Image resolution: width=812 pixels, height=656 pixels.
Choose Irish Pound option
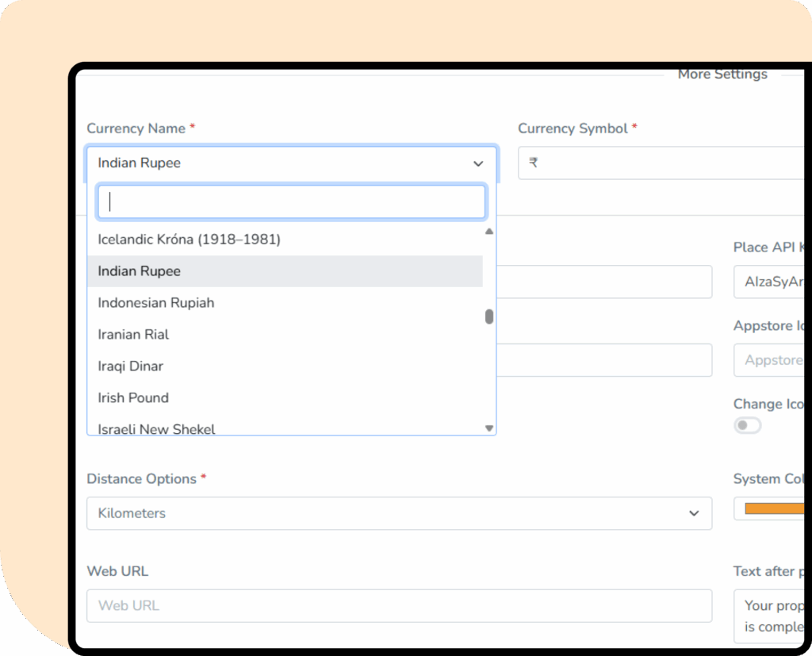coord(285,397)
